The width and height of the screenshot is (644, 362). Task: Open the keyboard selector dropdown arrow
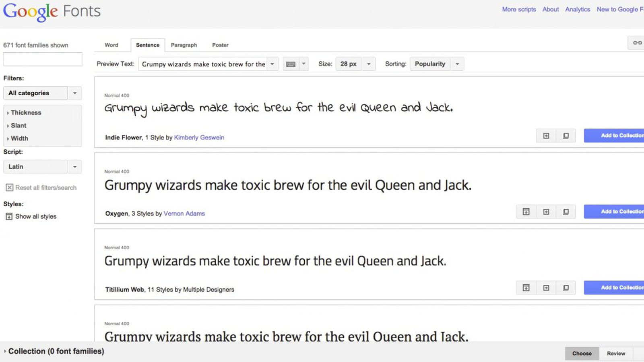[x=304, y=64]
